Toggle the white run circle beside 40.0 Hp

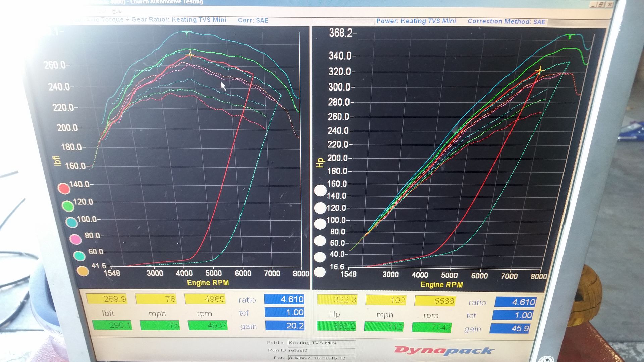(320, 257)
